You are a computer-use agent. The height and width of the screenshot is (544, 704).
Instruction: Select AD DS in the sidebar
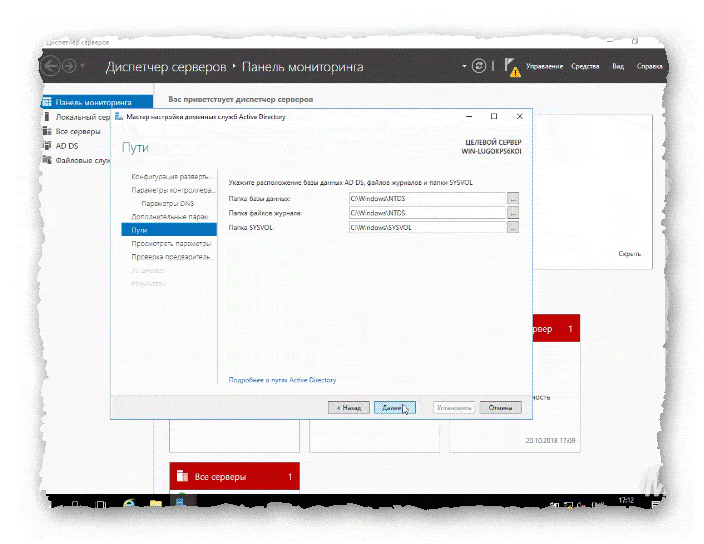click(67, 145)
